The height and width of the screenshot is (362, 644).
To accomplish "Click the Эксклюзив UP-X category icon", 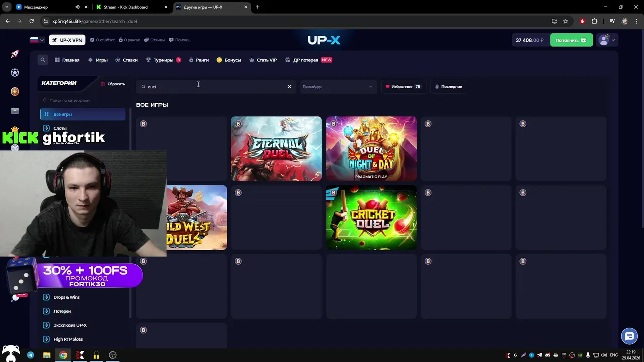I will pyautogui.click(x=46, y=325).
